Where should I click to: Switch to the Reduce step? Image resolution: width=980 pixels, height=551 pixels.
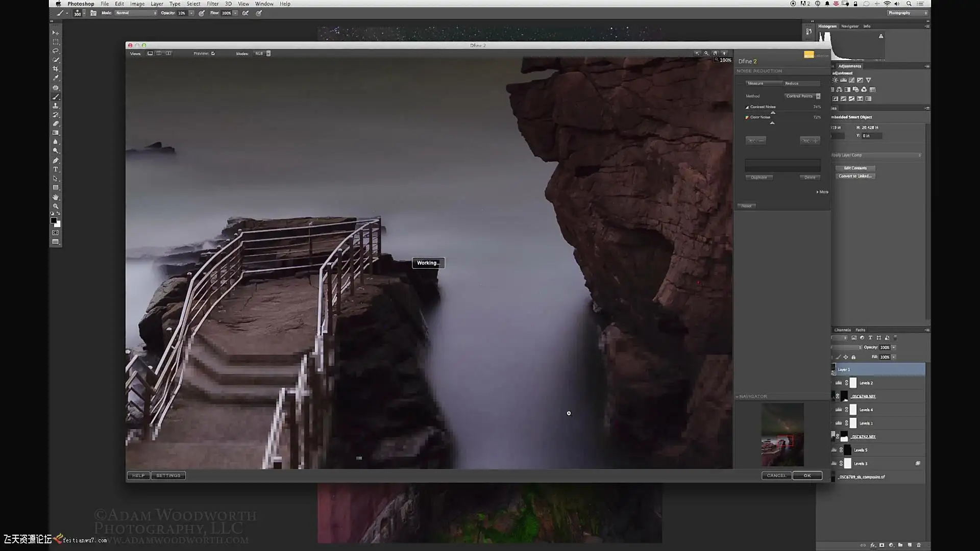pyautogui.click(x=792, y=83)
